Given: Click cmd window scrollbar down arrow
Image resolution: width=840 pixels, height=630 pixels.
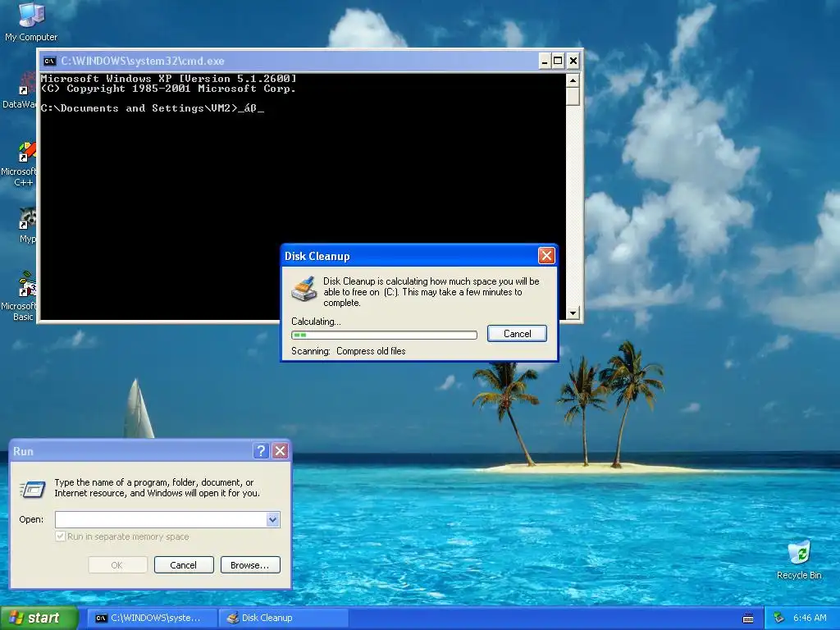Looking at the screenshot, I should (573, 313).
